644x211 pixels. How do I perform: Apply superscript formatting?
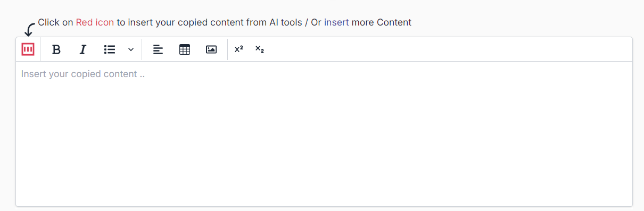[x=239, y=49]
